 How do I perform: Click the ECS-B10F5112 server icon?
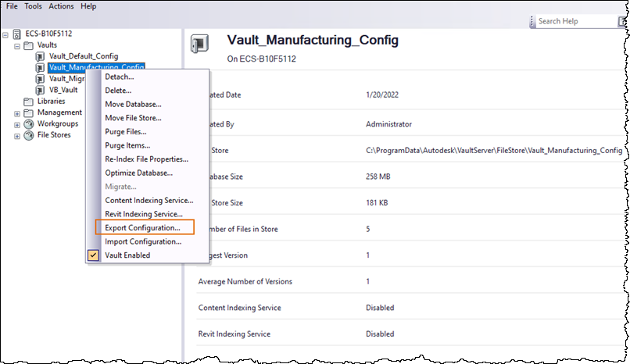[17, 34]
